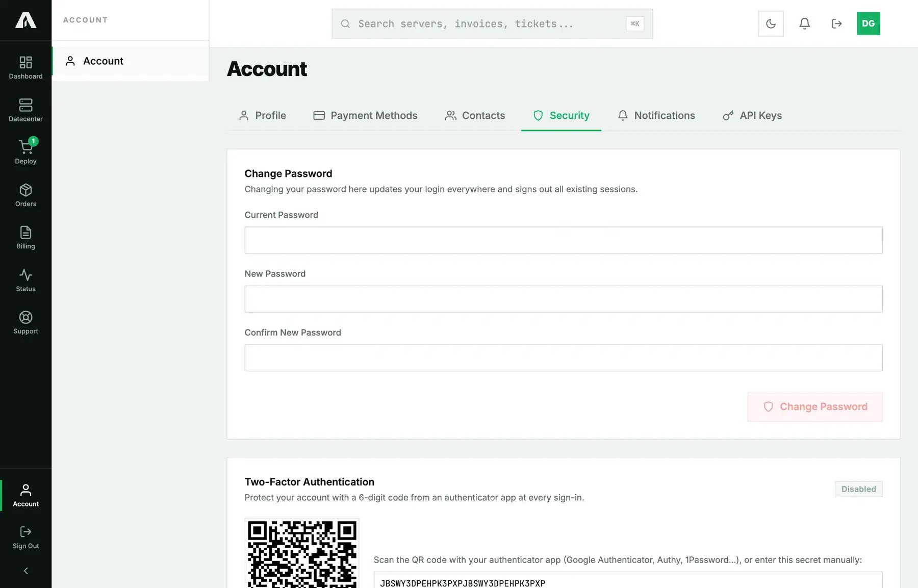Click the Account page title
The width and height of the screenshot is (918, 588).
coord(267,69)
